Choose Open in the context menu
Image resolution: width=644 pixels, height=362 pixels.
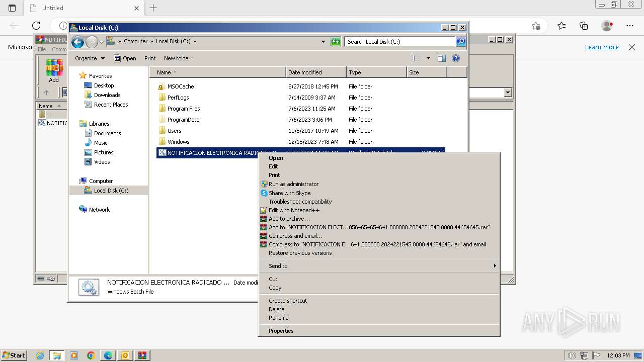tap(379, 158)
